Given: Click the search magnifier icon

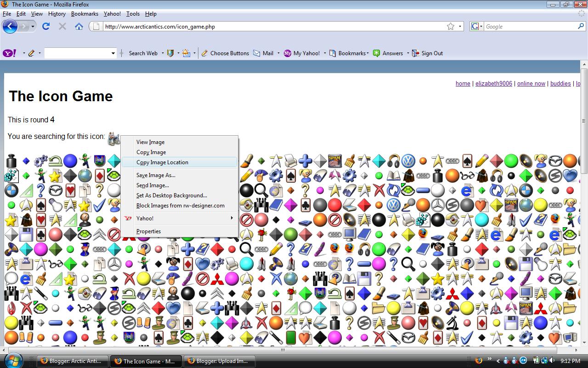Looking at the screenshot, I should [x=581, y=26].
